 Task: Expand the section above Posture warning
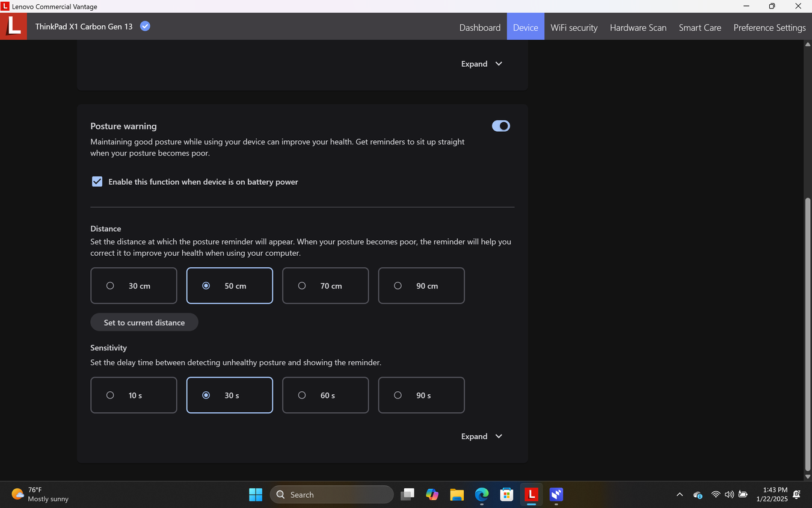(482, 64)
